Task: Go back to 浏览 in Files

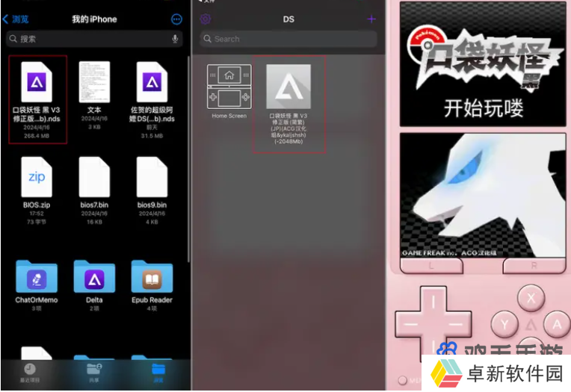Action: [15, 19]
